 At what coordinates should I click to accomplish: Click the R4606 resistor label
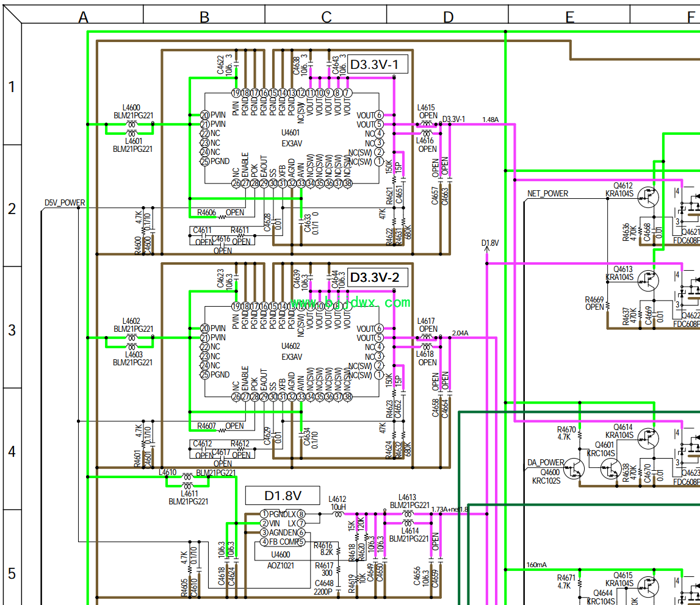point(207,213)
